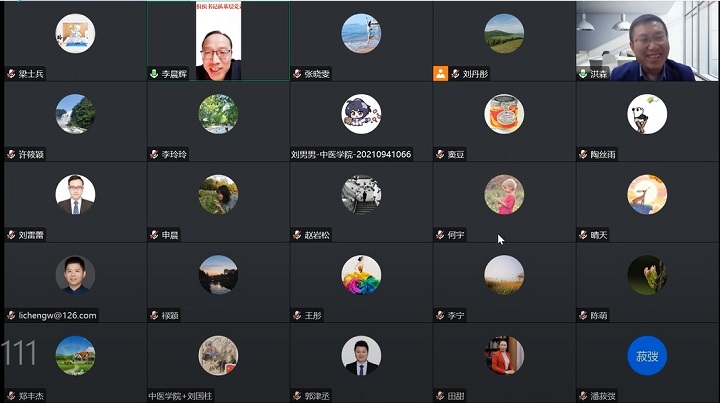Screen dimensions: 720x403
Task: Click the muted mic icon next to 田甜
Action: (440, 396)
